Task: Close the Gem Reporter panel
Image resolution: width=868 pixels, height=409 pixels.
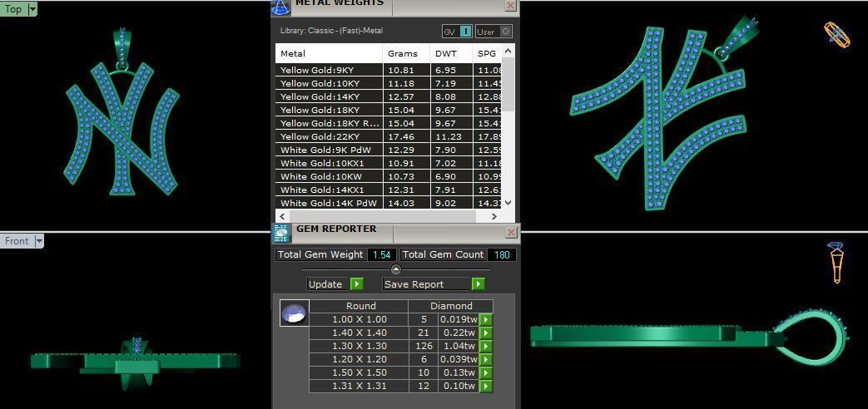Action: point(512,233)
